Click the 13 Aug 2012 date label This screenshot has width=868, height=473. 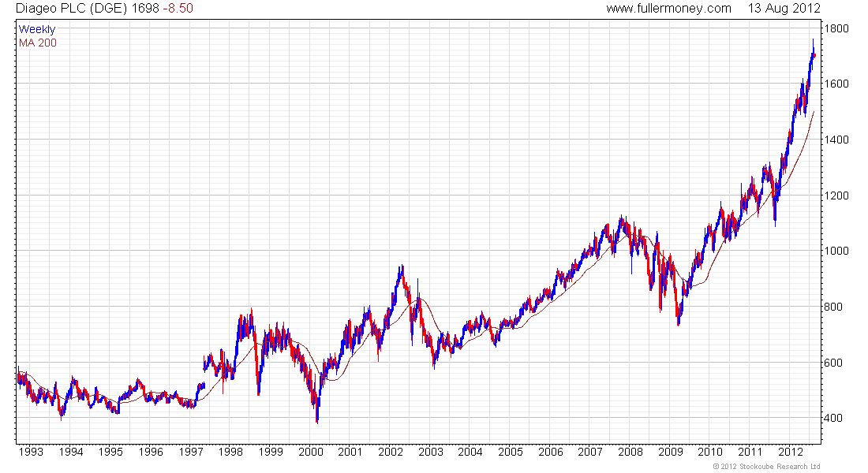coord(784,9)
